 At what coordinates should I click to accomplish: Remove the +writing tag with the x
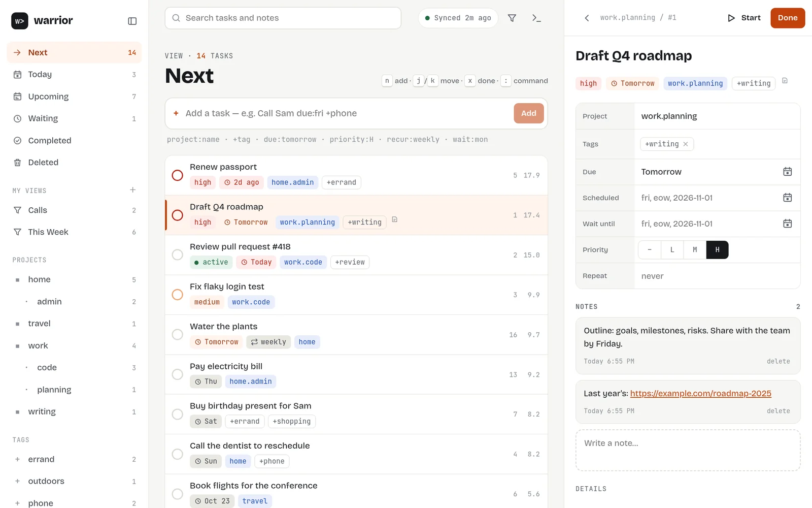point(686,144)
